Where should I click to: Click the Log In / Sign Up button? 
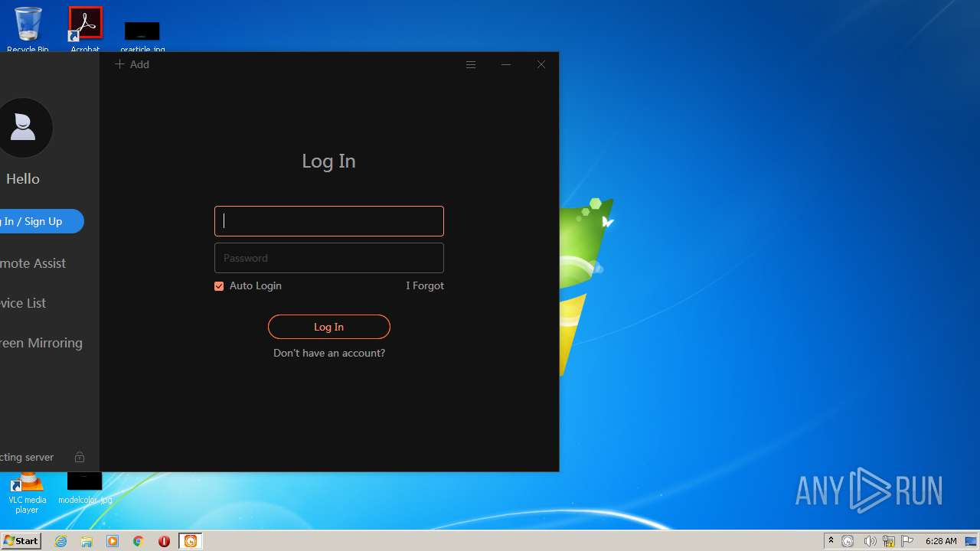coord(41,221)
